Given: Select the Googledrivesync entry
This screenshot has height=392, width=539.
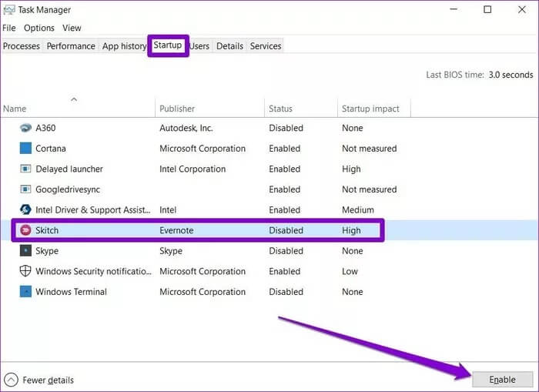Looking at the screenshot, I should click(68, 189).
